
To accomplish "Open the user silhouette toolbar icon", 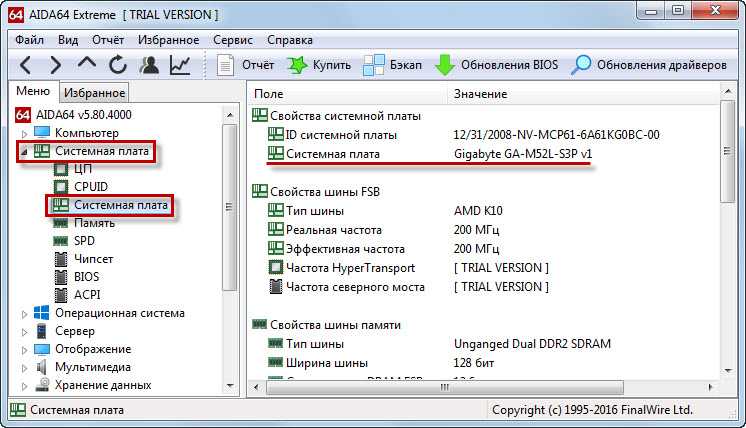I will 149,65.
